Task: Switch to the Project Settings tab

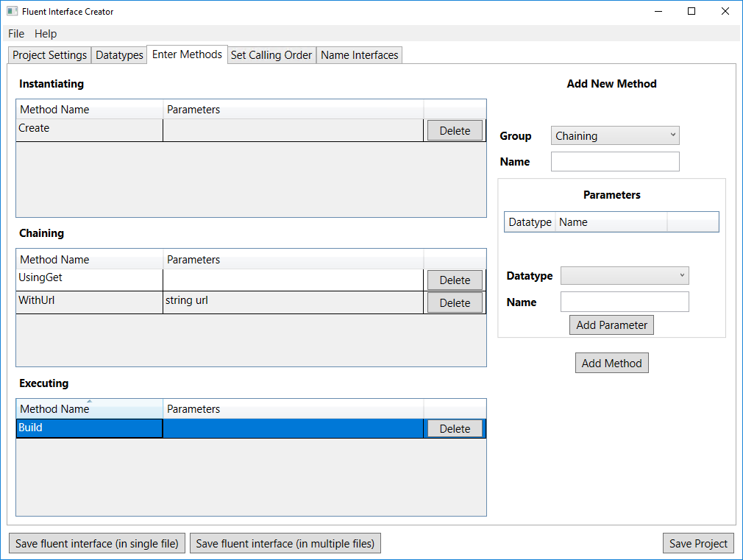Action: 50,55
